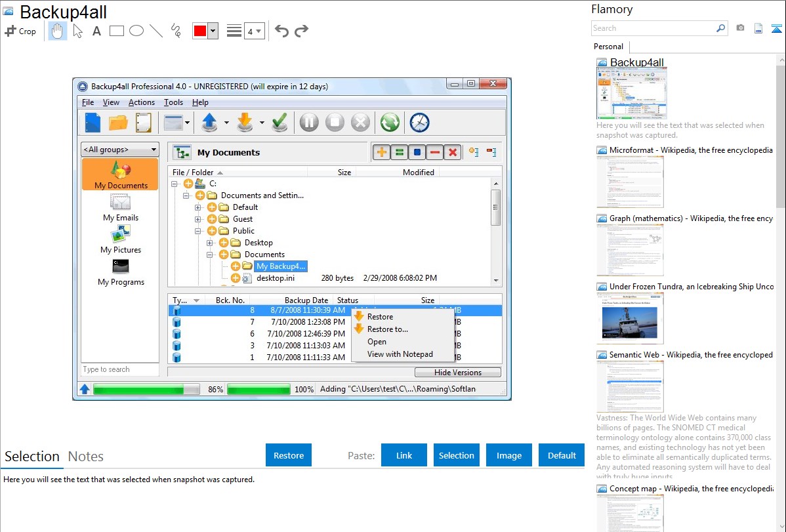Choose Restore to... in context menu
786x532 pixels.
(x=387, y=329)
